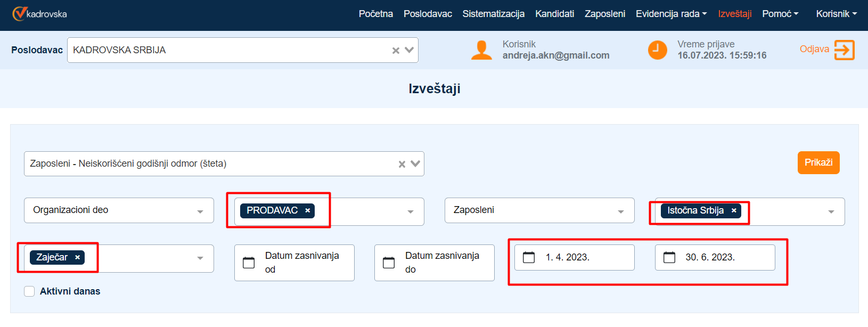Click calendar icon for Datum zasnivanja od
The height and width of the screenshot is (327, 868).
249,263
